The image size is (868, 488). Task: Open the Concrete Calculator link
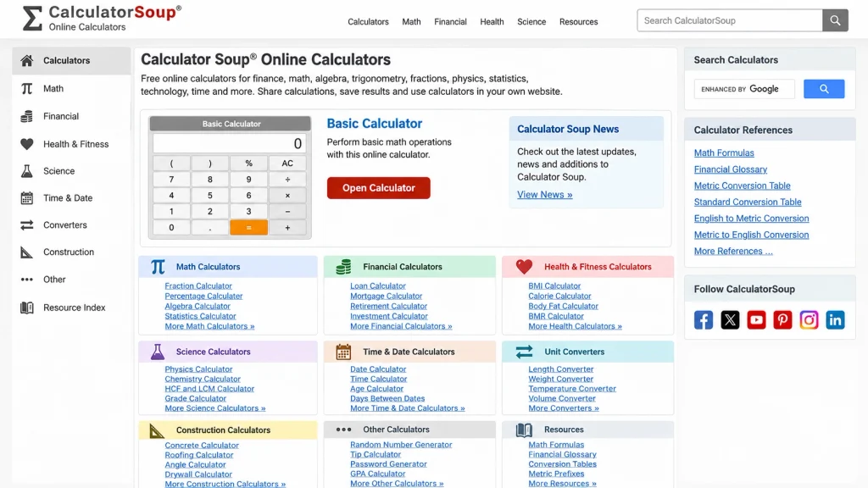[202, 446]
